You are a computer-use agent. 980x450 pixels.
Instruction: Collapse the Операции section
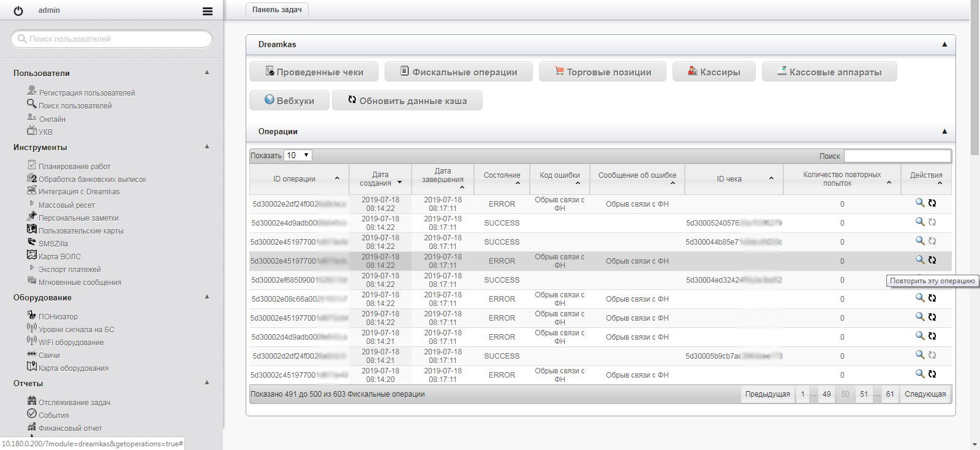(x=944, y=131)
